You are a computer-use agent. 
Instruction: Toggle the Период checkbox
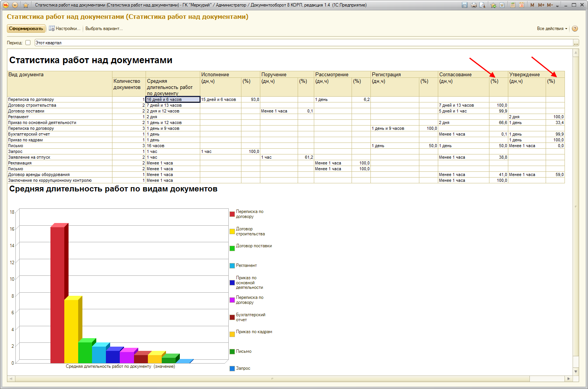[x=28, y=43]
